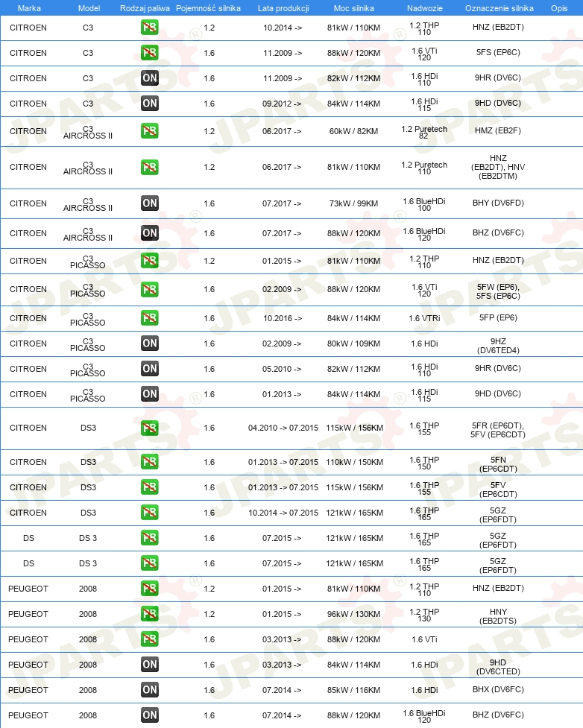Click diesel ON icon in BHY (DV6FD) row

(150, 203)
